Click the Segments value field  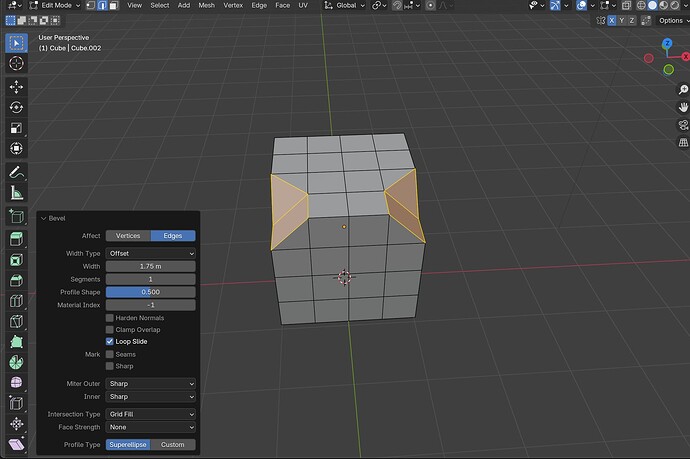tap(150, 279)
